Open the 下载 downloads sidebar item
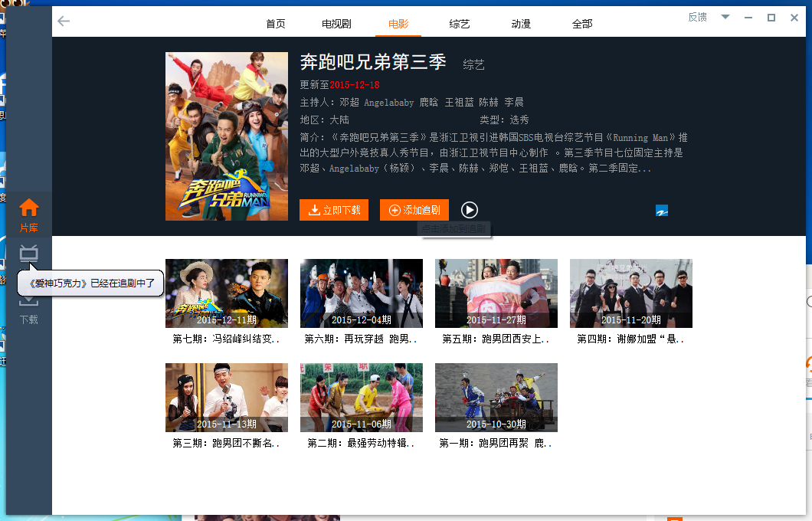This screenshot has height=521, width=812. [x=29, y=313]
